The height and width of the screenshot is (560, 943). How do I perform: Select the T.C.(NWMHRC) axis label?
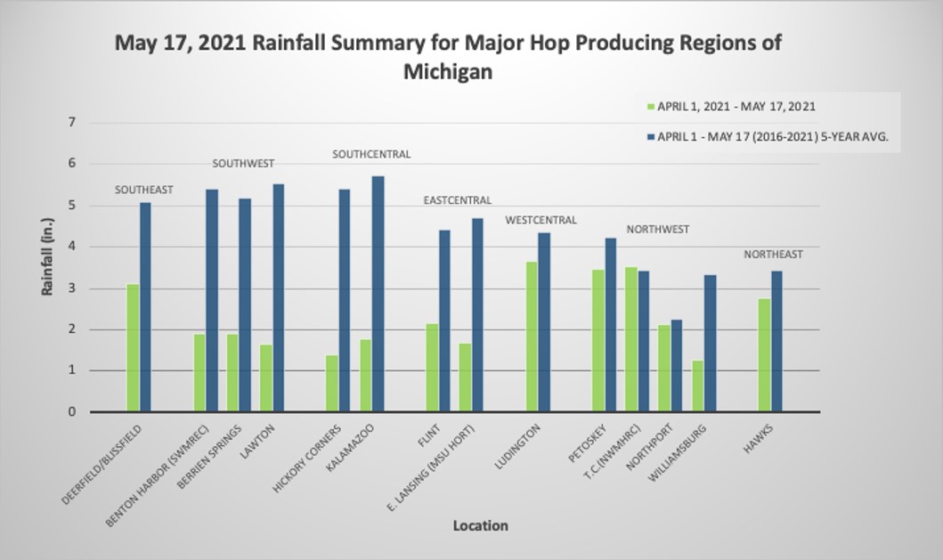coord(613,451)
